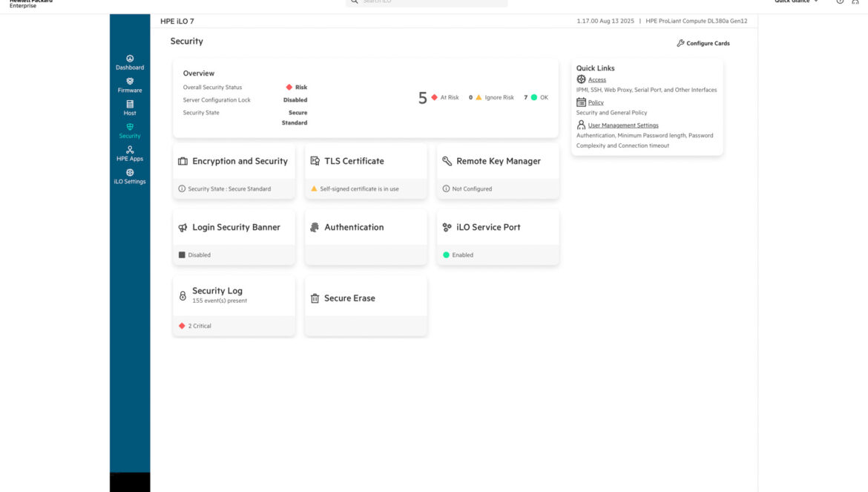This screenshot has height=492, width=868.
Task: Open the TLS Certificate card
Action: 354,161
